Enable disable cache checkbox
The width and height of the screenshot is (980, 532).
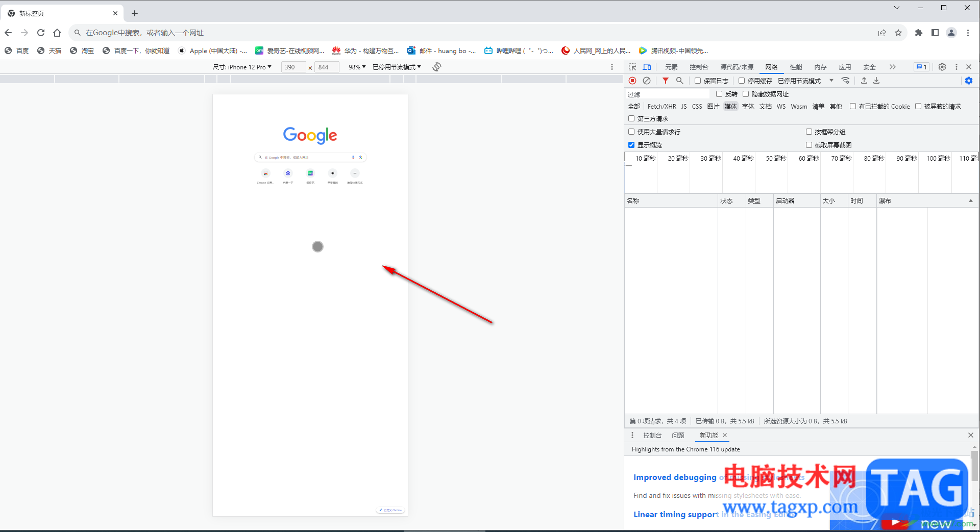[x=742, y=81]
